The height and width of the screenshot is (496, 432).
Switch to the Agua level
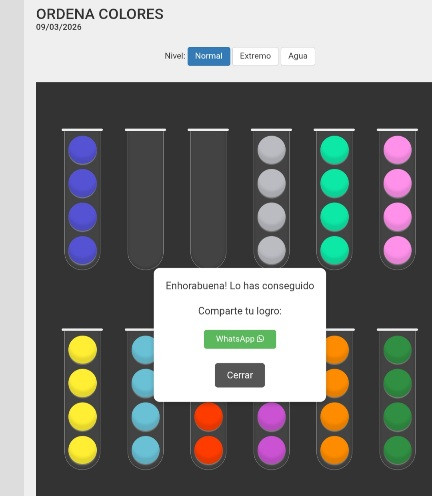pos(298,56)
